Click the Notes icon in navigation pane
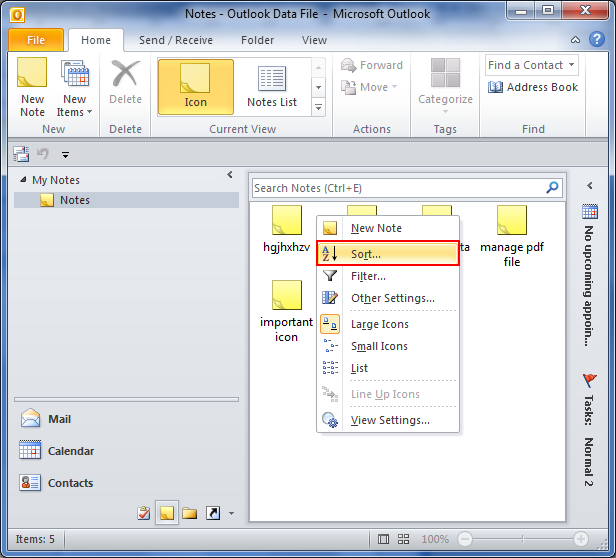This screenshot has width=616, height=558. point(167,513)
